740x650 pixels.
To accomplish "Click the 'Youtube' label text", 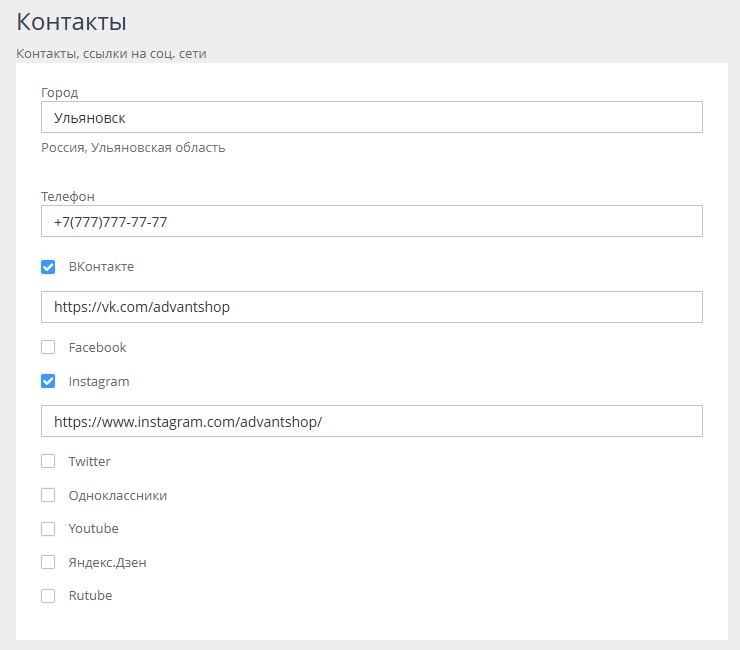I will 93,529.
